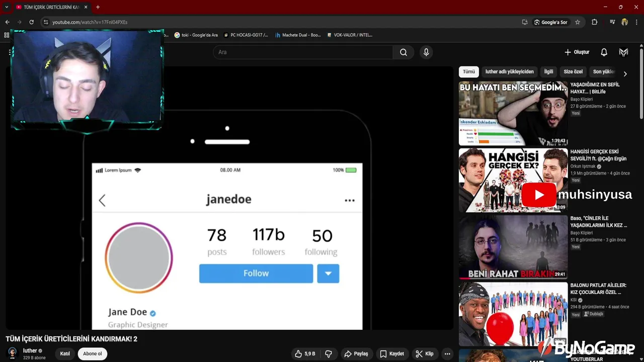Dislike the video with thumbs down
Viewport: 644px width, 362px height.
(329, 354)
